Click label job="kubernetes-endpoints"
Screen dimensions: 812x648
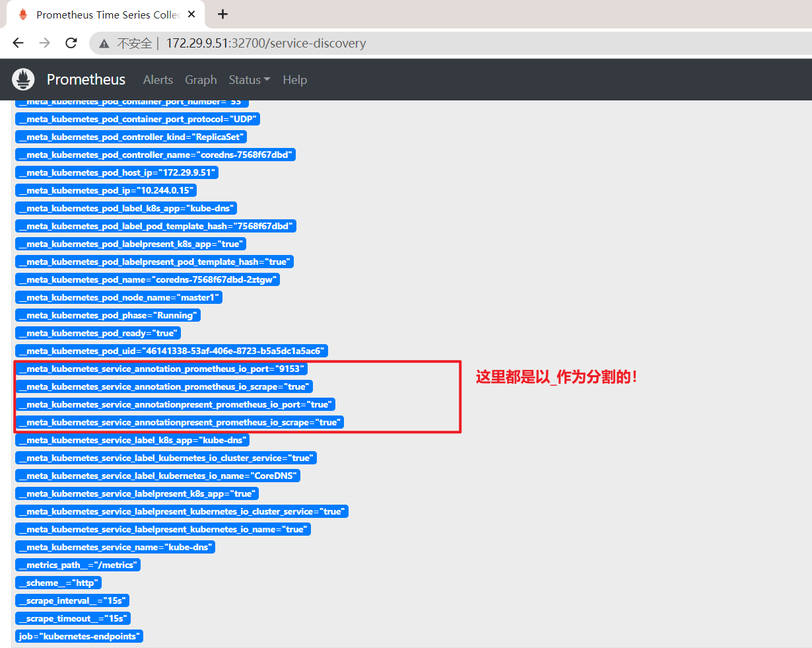pos(79,636)
